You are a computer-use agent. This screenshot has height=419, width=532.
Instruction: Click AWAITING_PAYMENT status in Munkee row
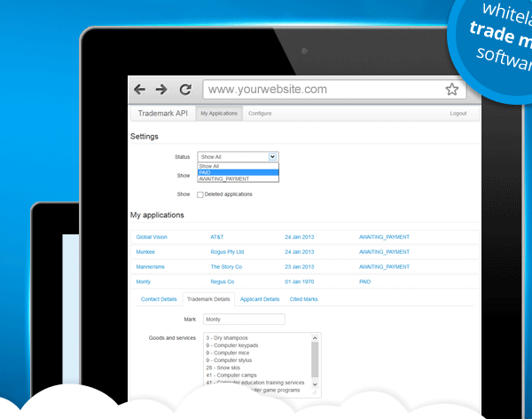coord(384,252)
